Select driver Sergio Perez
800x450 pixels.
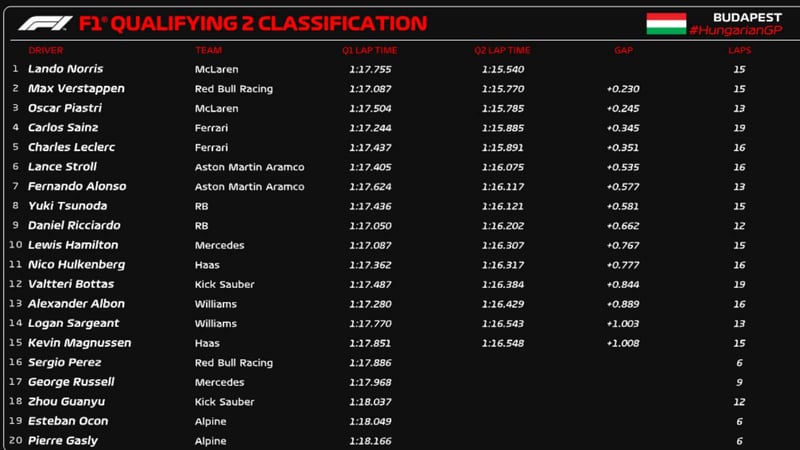[64, 362]
